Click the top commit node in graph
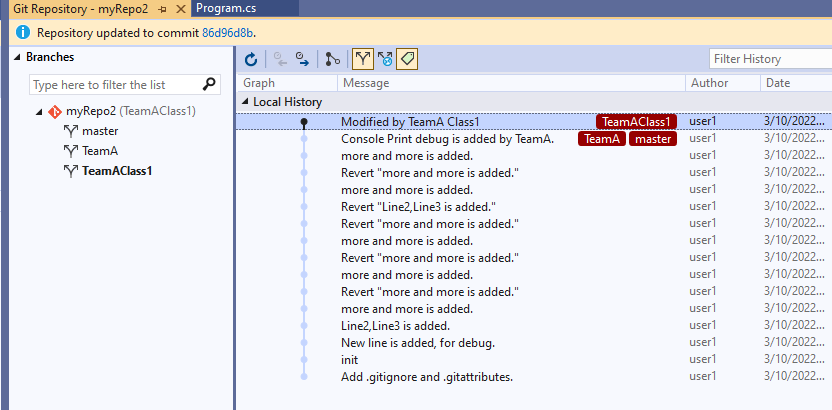The image size is (832, 410). [304, 122]
